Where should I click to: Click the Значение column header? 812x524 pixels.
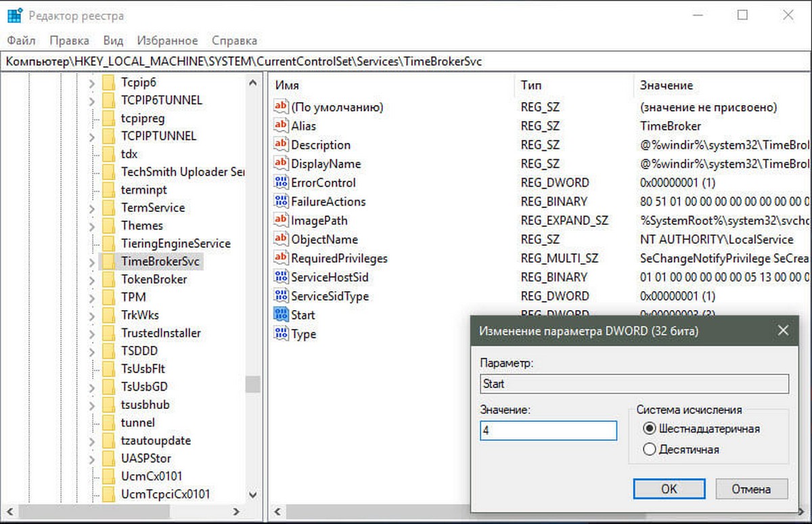pyautogui.click(x=723, y=85)
